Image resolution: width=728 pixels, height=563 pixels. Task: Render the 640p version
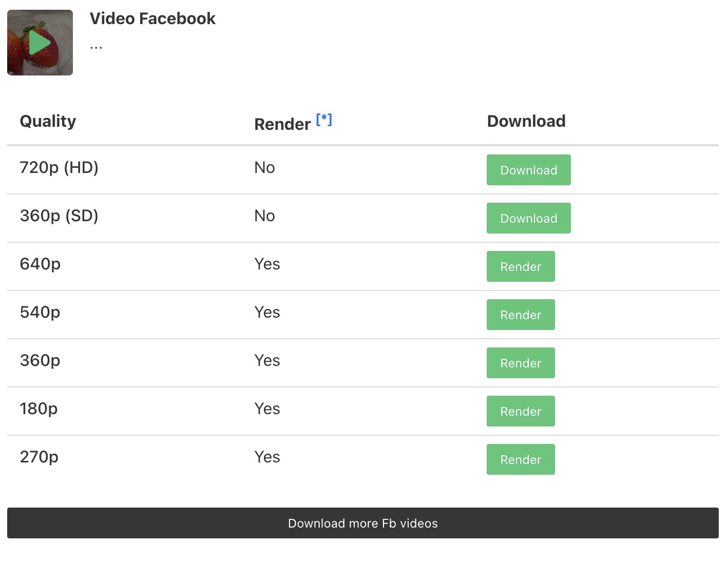pyautogui.click(x=521, y=266)
